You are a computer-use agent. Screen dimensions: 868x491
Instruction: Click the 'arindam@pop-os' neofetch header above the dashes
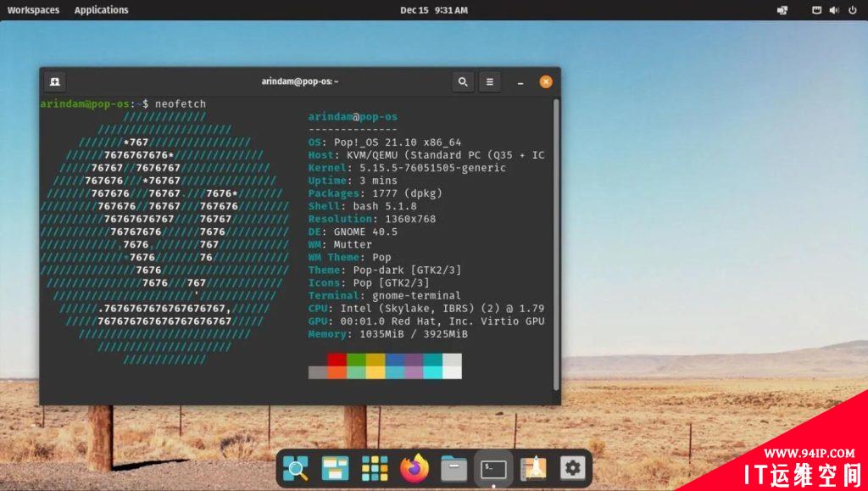tap(353, 117)
